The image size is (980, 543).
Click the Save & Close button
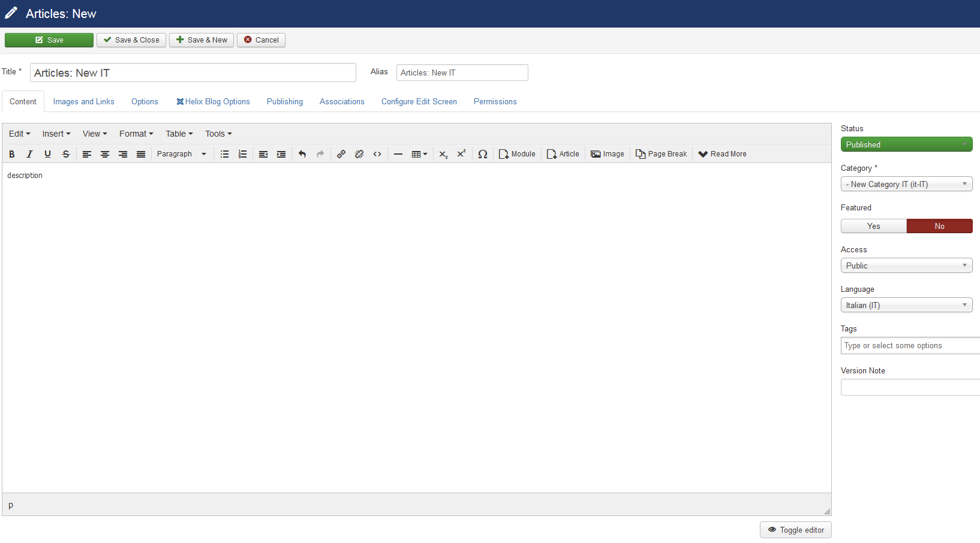[131, 40]
